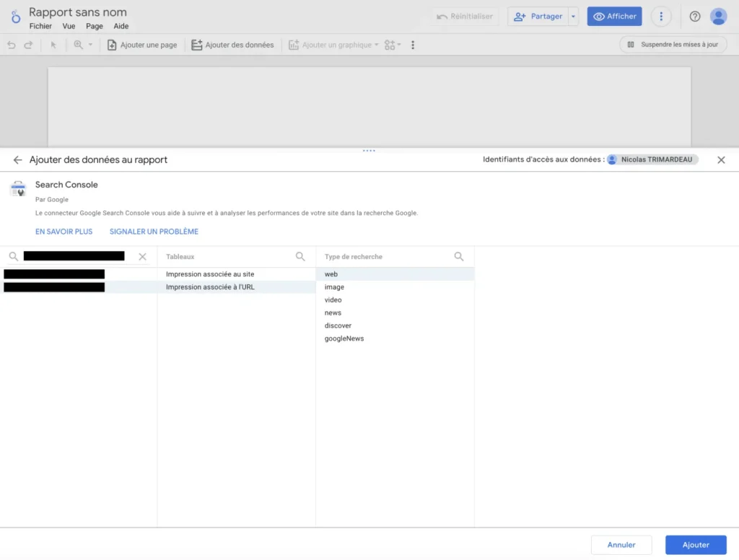Open Ajouter un graphique dropdown

[x=333, y=45]
